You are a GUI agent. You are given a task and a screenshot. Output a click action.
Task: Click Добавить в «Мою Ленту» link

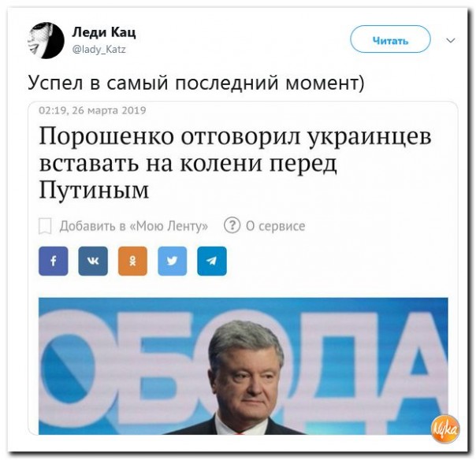133,226
